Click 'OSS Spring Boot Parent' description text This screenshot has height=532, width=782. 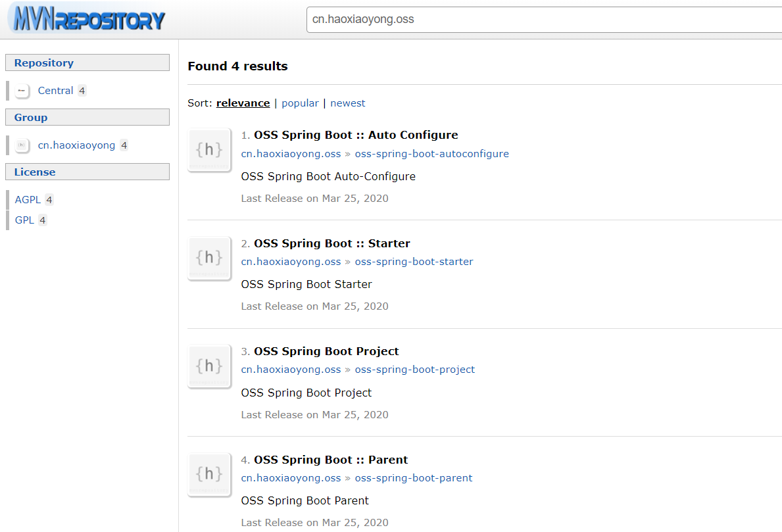[x=305, y=500]
